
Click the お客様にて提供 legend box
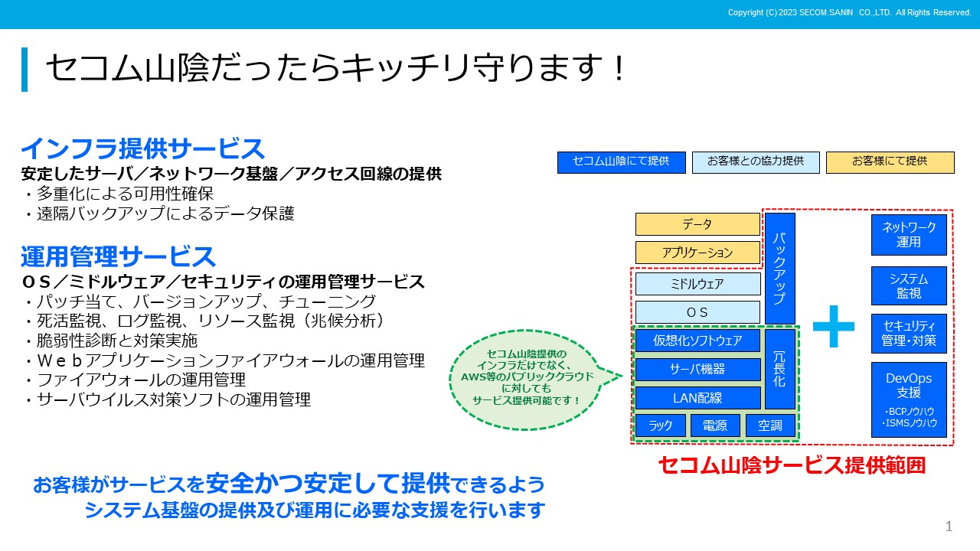pyautogui.click(x=890, y=162)
